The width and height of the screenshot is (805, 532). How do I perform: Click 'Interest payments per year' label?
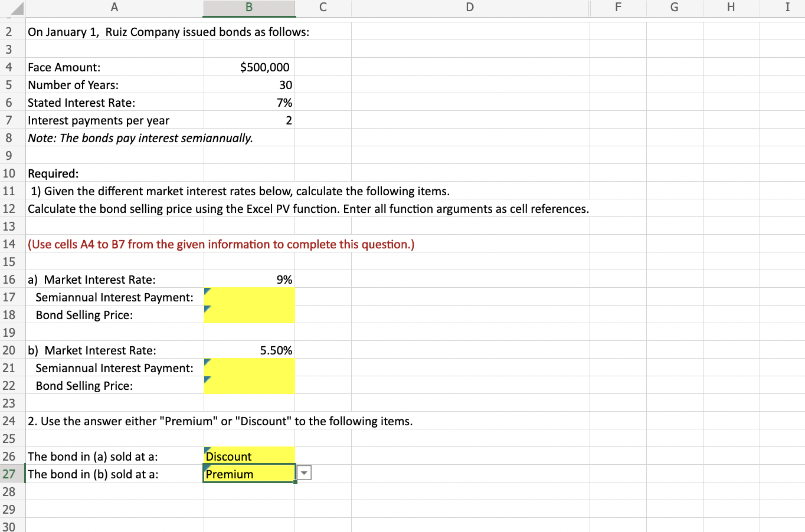pyautogui.click(x=99, y=120)
